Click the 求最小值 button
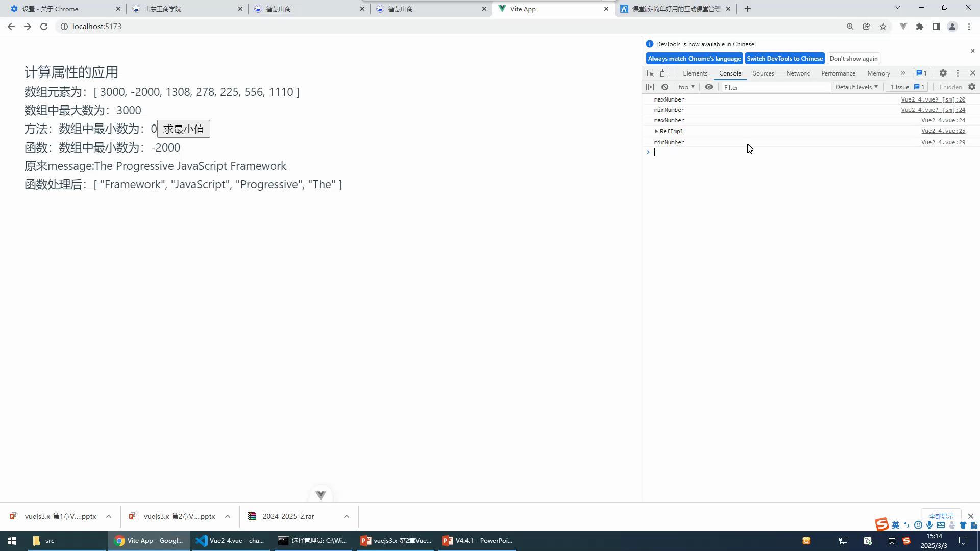 184,129
